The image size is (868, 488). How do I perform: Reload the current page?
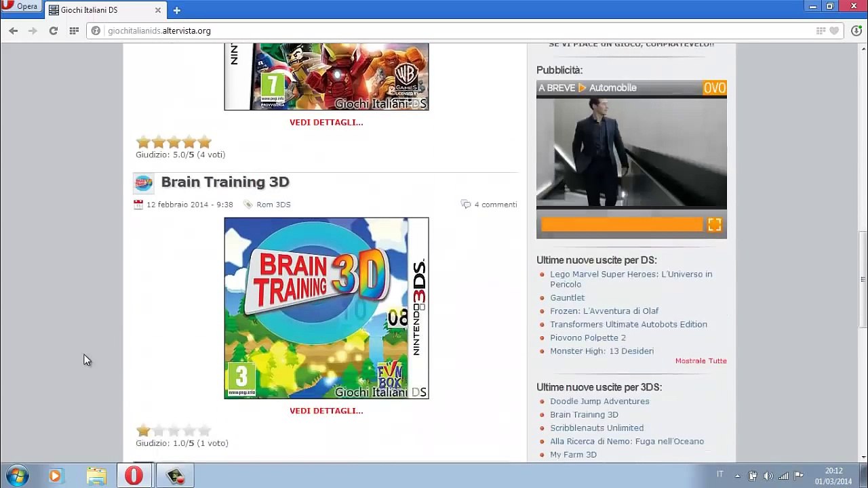(x=53, y=30)
